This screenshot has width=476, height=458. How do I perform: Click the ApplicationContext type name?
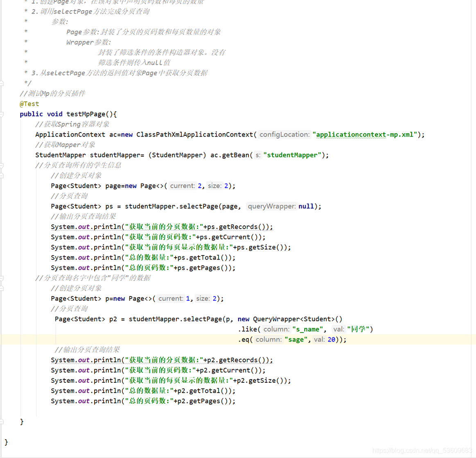[x=70, y=135]
